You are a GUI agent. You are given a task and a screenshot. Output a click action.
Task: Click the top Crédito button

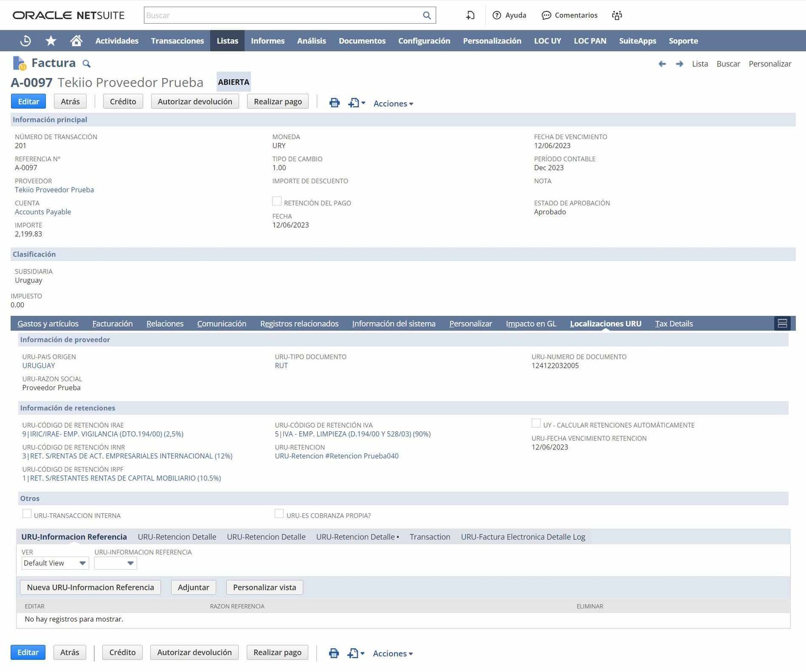(x=123, y=101)
